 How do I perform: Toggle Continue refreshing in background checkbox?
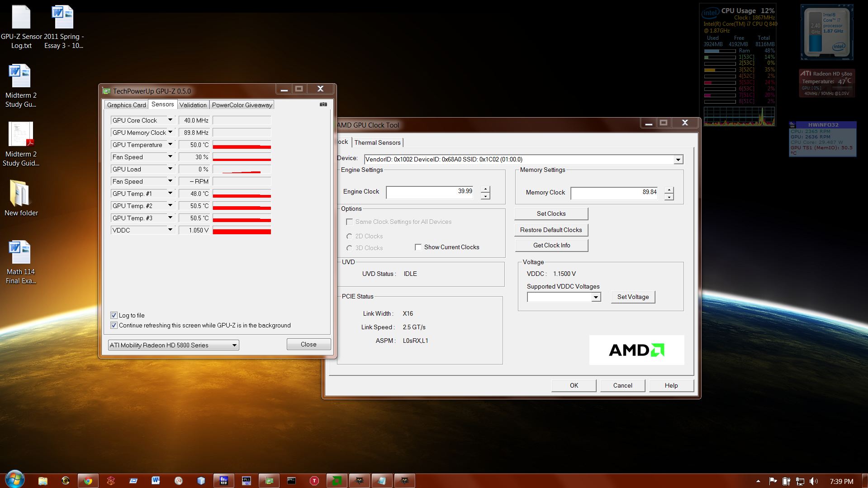coord(114,325)
